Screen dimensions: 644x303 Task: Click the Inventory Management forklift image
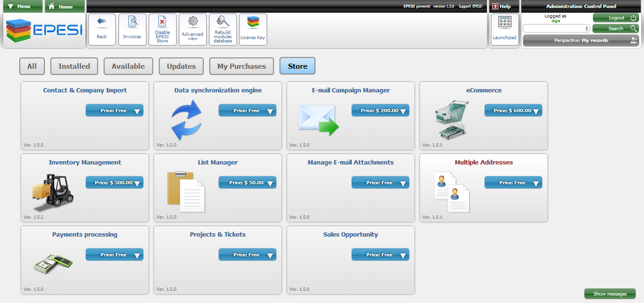click(x=53, y=191)
